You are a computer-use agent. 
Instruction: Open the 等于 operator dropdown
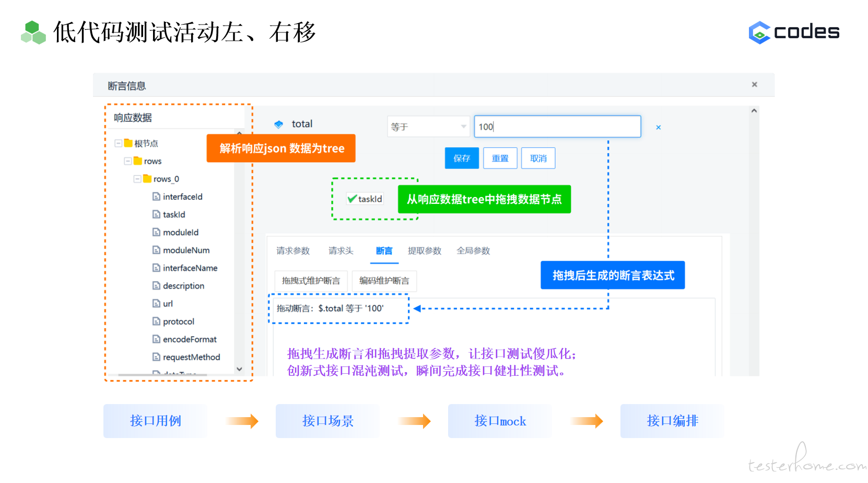[x=428, y=127]
